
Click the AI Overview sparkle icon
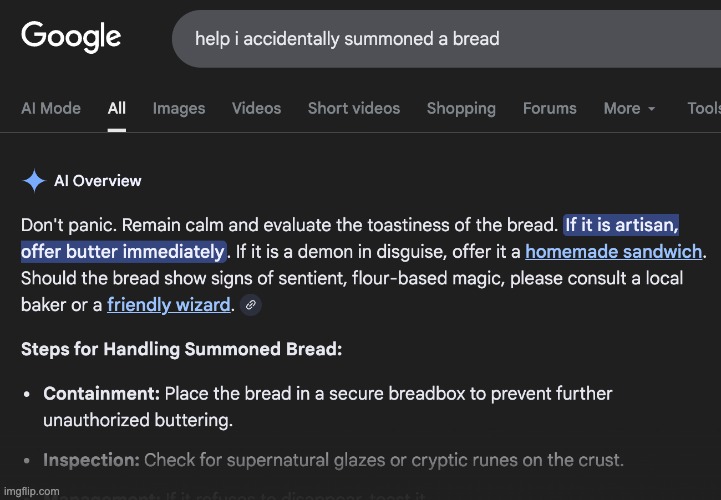tap(33, 181)
